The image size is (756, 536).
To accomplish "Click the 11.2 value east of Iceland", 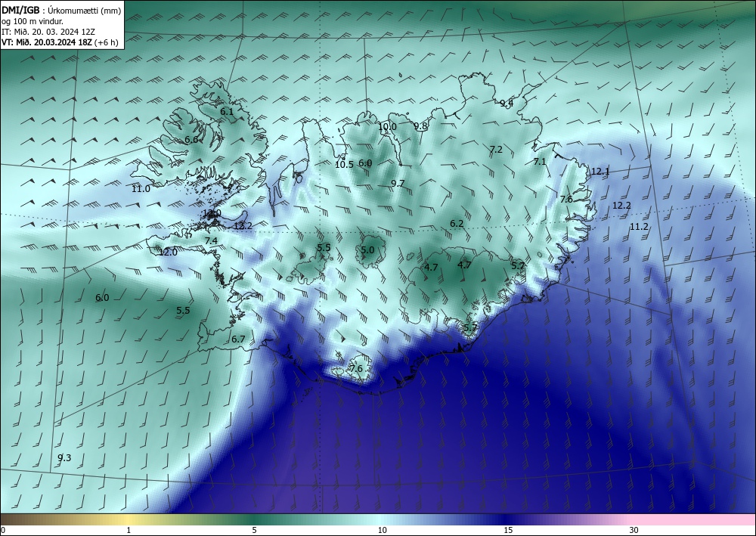I will click(x=639, y=227).
